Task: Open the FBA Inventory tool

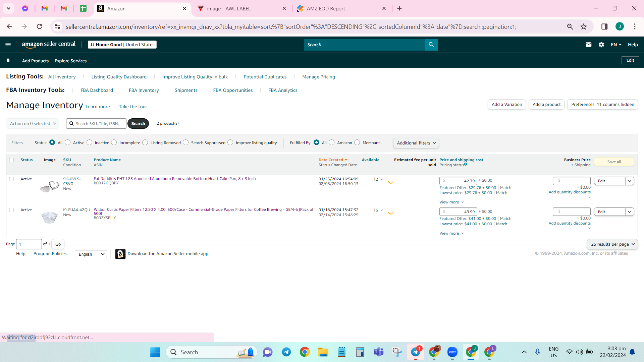Action: tap(144, 90)
